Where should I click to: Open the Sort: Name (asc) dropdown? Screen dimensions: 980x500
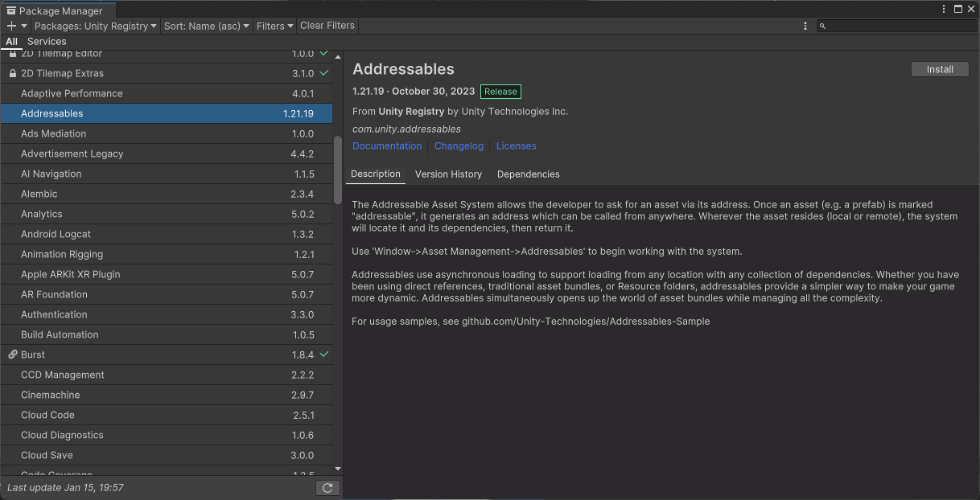click(207, 26)
